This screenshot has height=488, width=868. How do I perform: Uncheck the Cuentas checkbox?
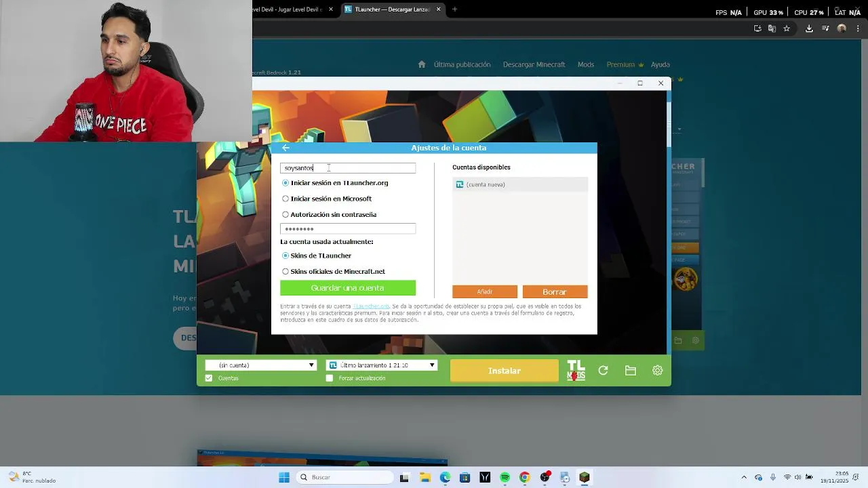tap(209, 378)
